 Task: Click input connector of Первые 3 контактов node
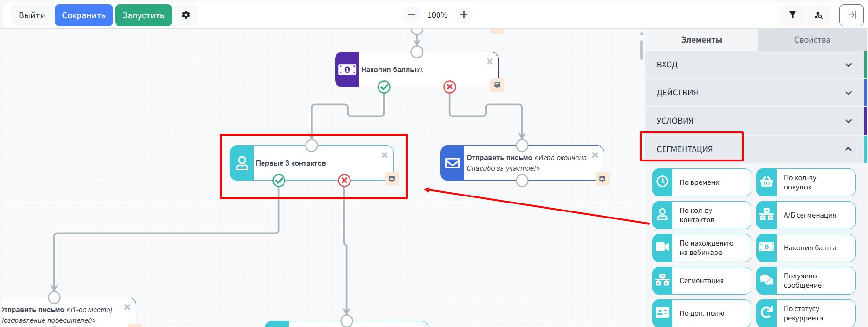pyautogui.click(x=312, y=145)
